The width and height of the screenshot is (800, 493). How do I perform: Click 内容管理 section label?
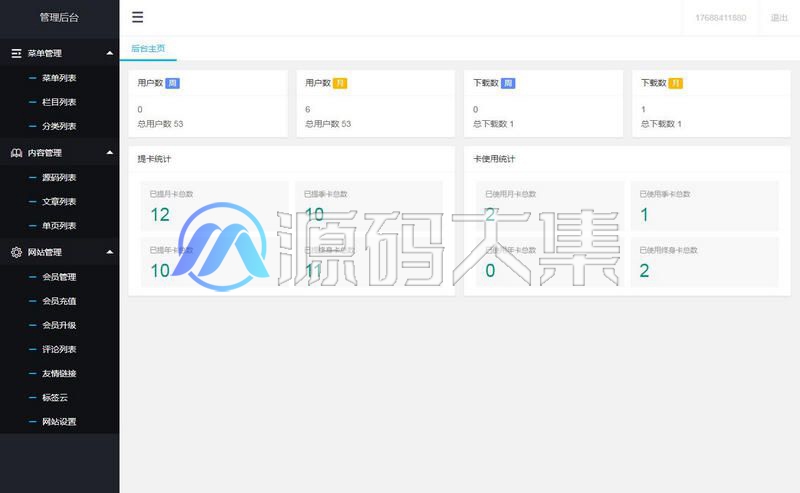[x=45, y=153]
